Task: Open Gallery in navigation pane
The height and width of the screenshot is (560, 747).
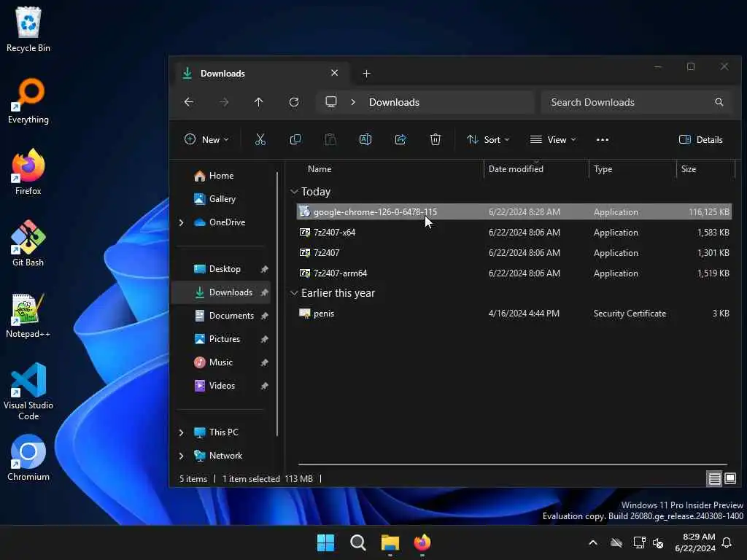Action: coord(222,199)
